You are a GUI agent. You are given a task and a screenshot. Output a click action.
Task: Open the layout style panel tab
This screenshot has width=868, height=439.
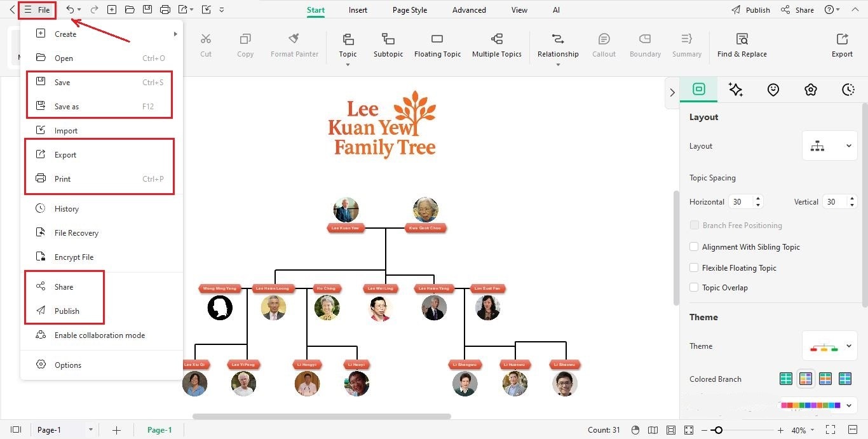tap(699, 90)
